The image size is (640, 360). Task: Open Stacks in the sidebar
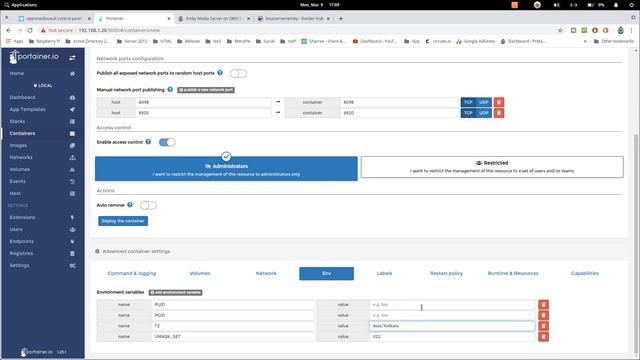point(17,121)
